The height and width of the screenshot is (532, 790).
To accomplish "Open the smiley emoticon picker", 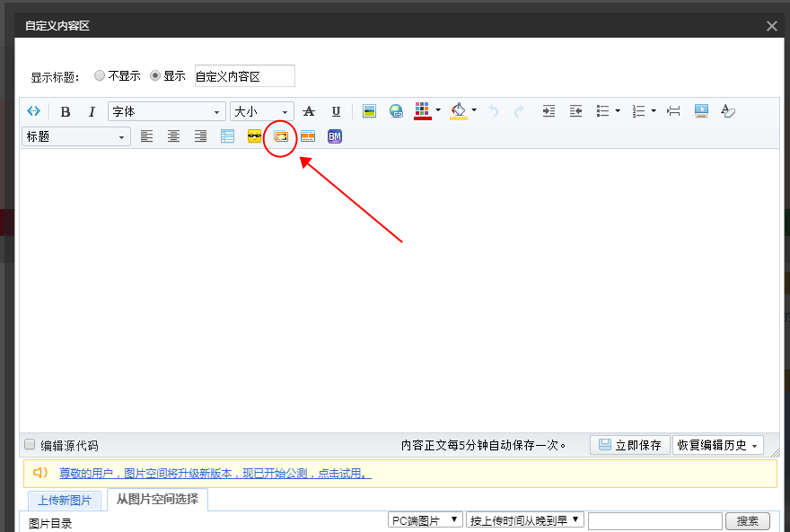I will click(254, 136).
